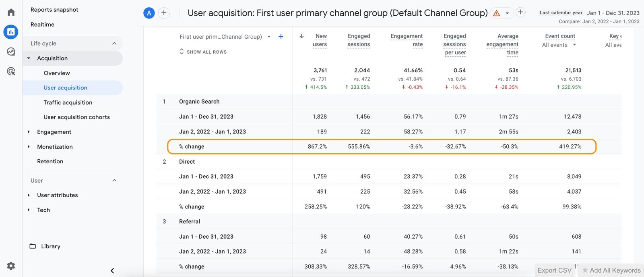This screenshot has width=644, height=277.
Task: Open Traffic acquisition report
Action: (68, 102)
